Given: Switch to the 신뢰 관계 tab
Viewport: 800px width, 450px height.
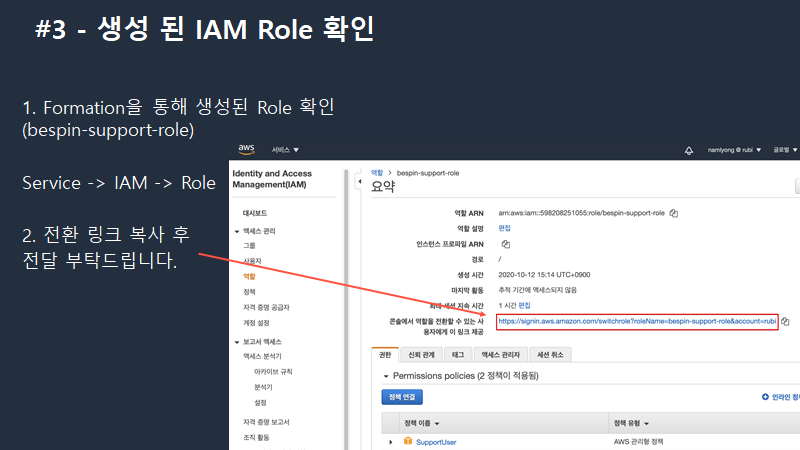Looking at the screenshot, I should (x=421, y=355).
